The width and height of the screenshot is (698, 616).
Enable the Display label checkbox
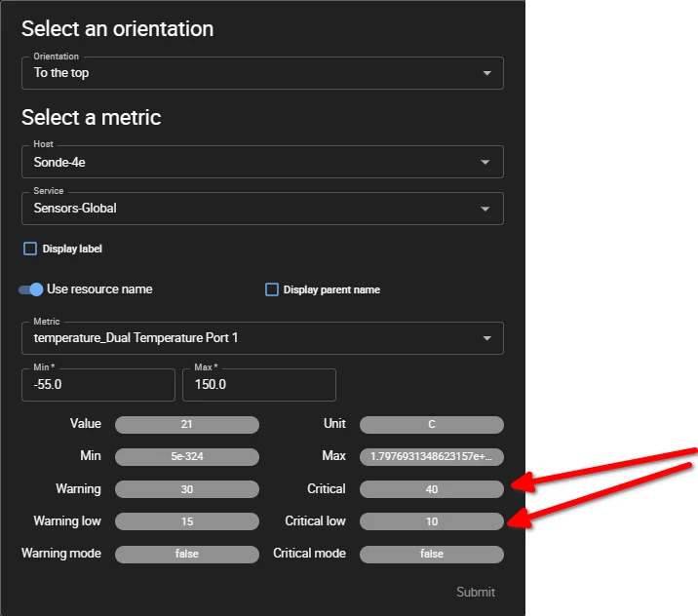coord(30,249)
